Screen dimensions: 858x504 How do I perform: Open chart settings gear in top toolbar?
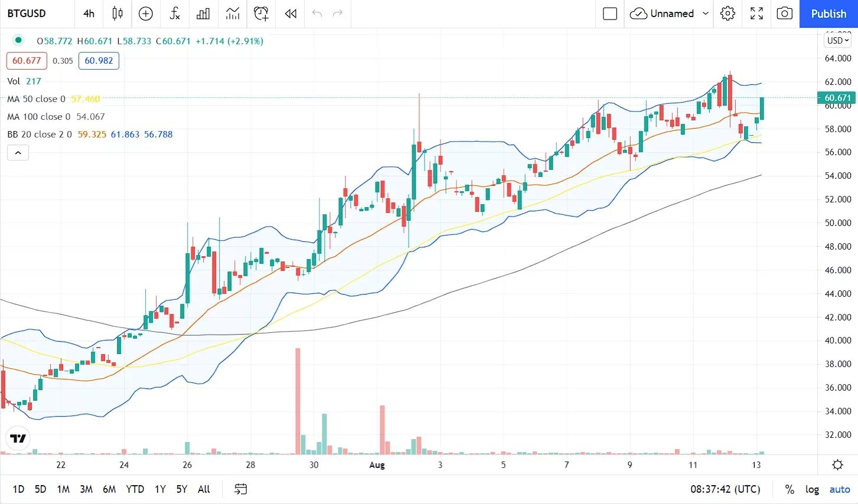click(x=728, y=14)
